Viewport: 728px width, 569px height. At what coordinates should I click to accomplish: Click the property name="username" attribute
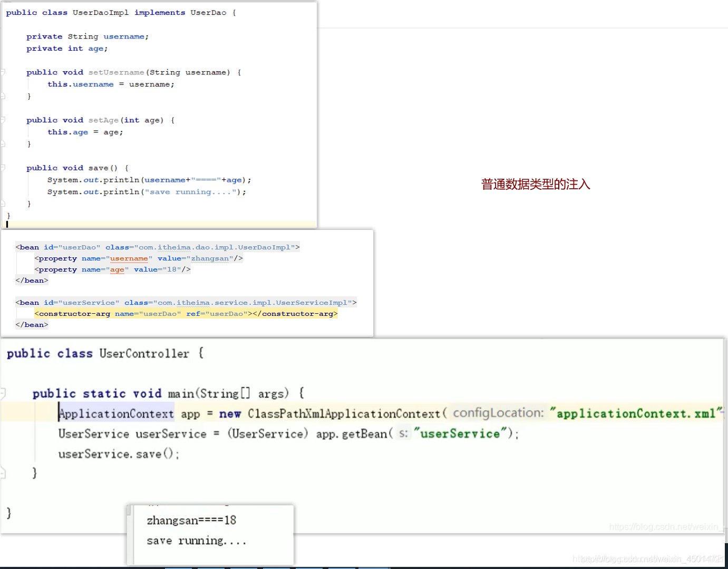tap(117, 258)
